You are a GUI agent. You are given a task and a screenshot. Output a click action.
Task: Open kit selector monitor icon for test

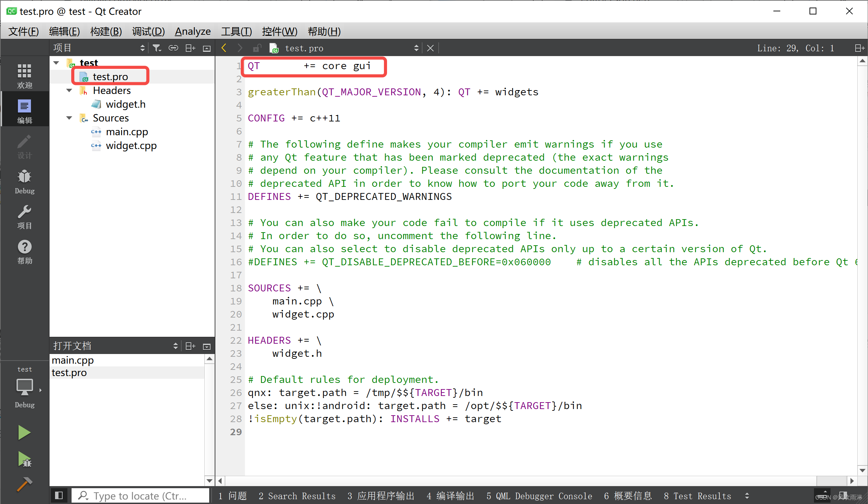[24, 388]
